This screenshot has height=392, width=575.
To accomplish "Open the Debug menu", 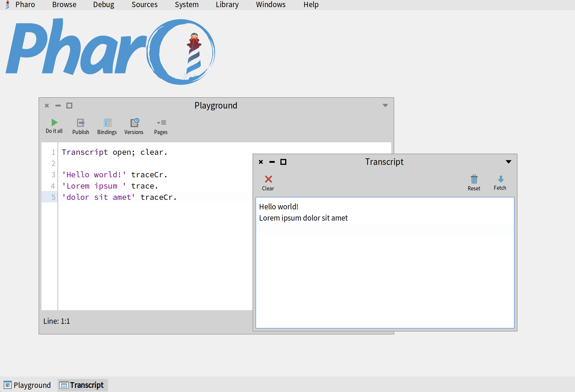I will click(103, 5).
